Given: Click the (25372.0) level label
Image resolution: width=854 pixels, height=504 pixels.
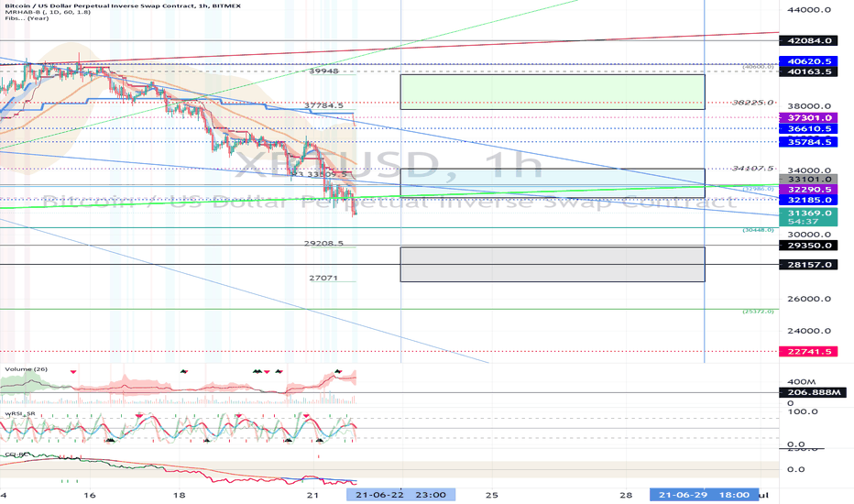Looking at the screenshot, I should 758,312.
